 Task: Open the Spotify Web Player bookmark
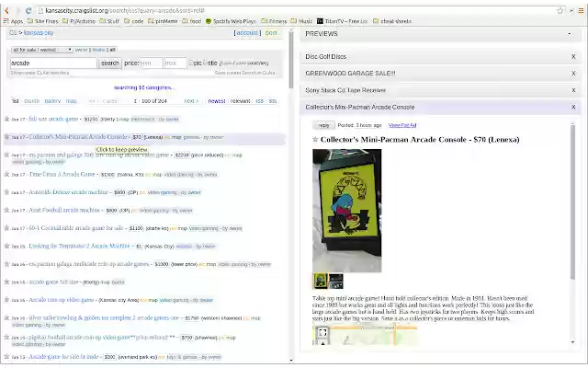(x=231, y=21)
